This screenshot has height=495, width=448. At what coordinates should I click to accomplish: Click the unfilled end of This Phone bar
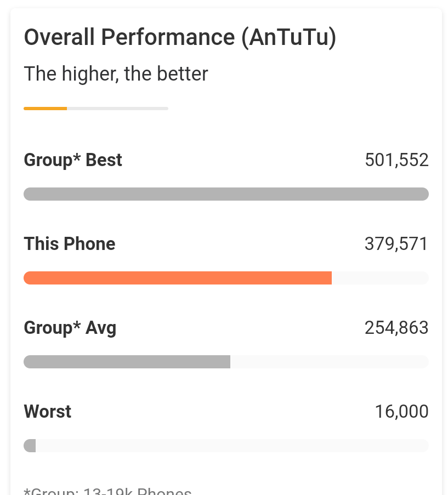pos(380,278)
